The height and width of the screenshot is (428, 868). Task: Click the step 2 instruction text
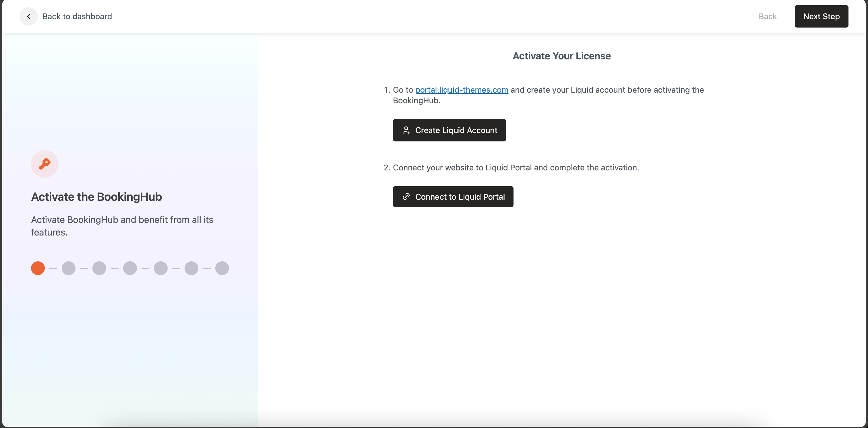(x=515, y=168)
